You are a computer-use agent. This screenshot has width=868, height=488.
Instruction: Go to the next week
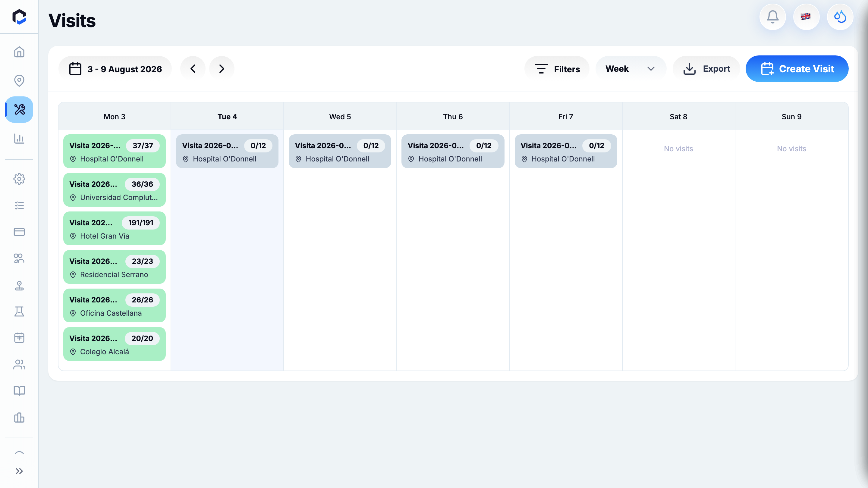pyautogui.click(x=222, y=69)
